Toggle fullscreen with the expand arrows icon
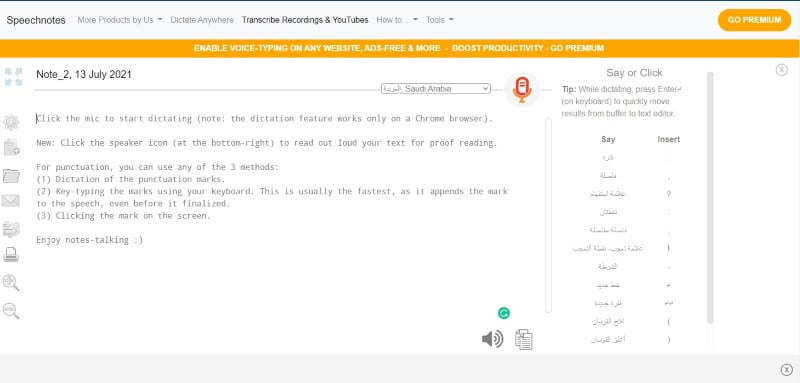The image size is (800, 383). pyautogui.click(x=13, y=77)
